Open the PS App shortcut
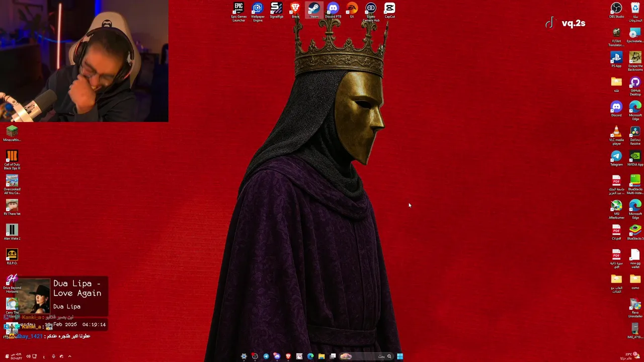Image resolution: width=644 pixels, height=362 pixels. pos(616,60)
